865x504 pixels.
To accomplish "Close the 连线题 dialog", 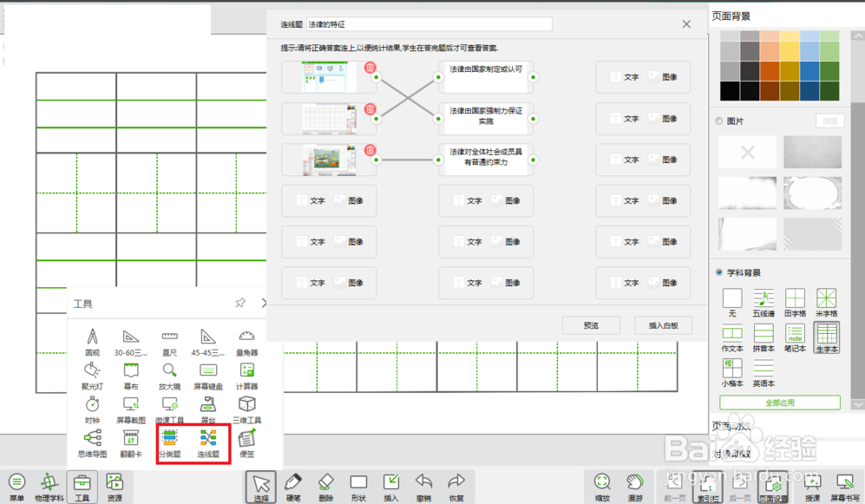I will coord(686,24).
